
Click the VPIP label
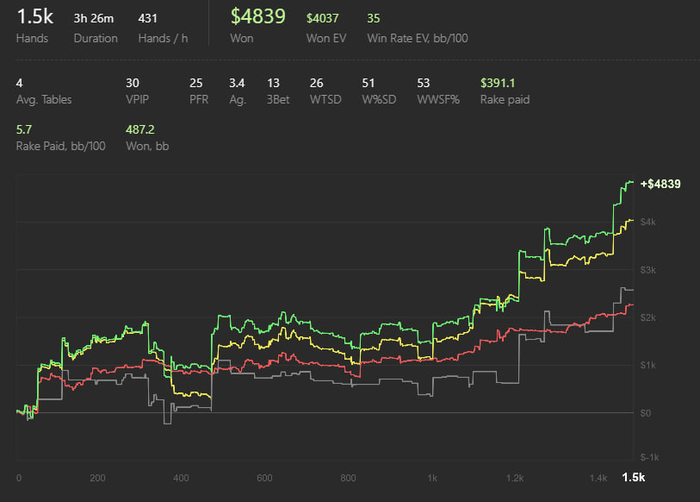tap(137, 100)
